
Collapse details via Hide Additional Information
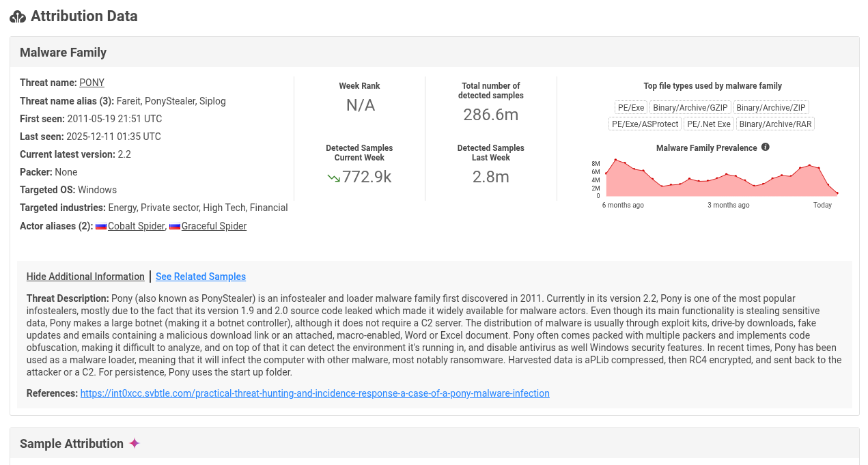(x=85, y=276)
